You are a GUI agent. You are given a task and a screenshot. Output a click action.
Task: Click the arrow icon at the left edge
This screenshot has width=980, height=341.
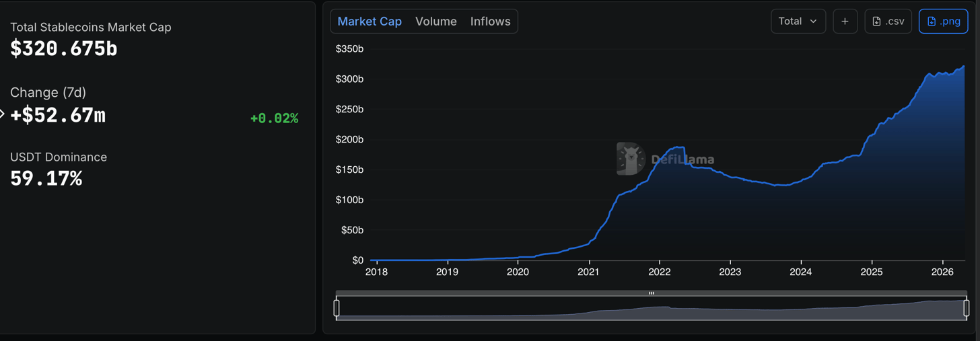(x=2, y=114)
